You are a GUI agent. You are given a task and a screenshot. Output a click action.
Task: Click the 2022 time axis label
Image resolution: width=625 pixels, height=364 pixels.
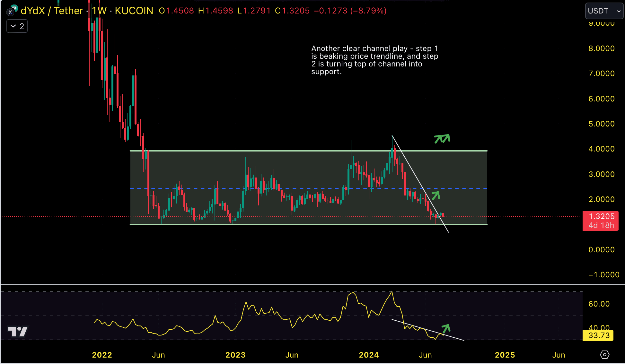[x=102, y=355]
